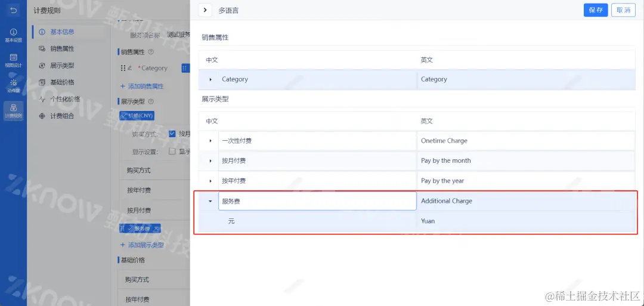Screen dimensions: 644x306
Task: Click the 取消 button
Action: [624, 10]
